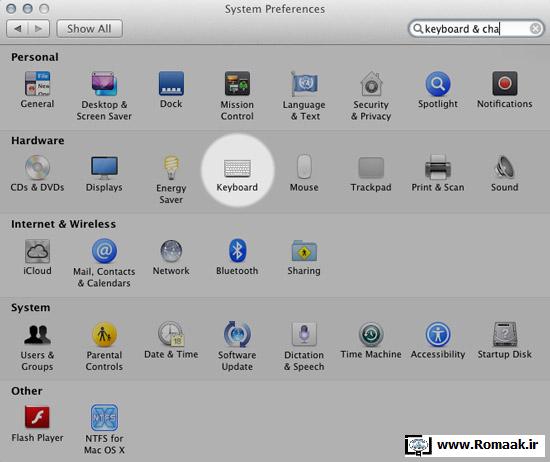Click inside the search field
Screen dimensions: 550x462
click(x=476, y=28)
